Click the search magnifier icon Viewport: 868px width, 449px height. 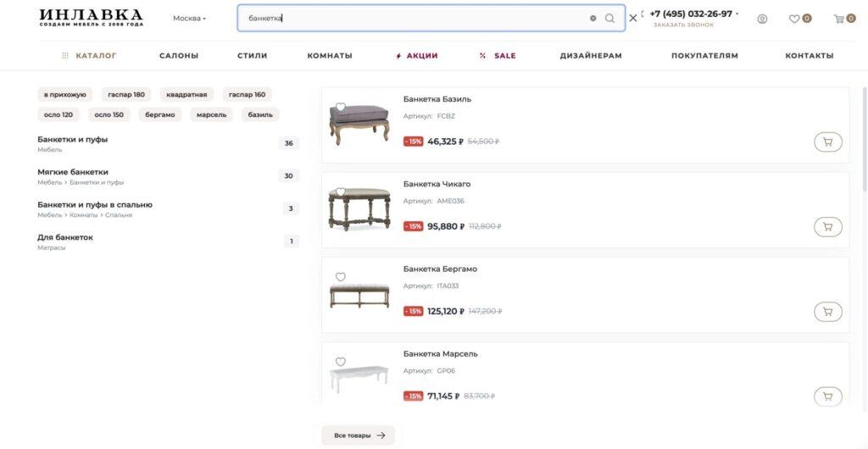[609, 19]
